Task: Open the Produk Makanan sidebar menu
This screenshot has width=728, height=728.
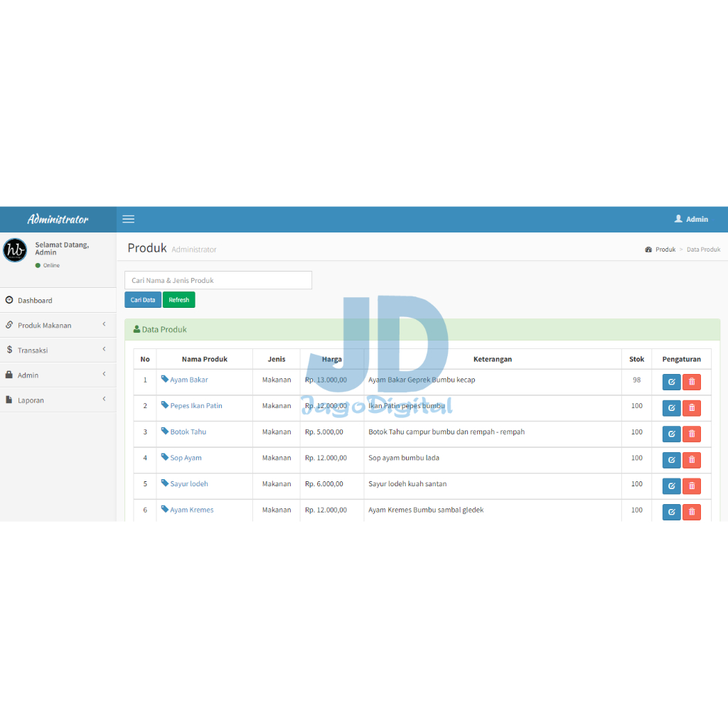Action: 58,326
